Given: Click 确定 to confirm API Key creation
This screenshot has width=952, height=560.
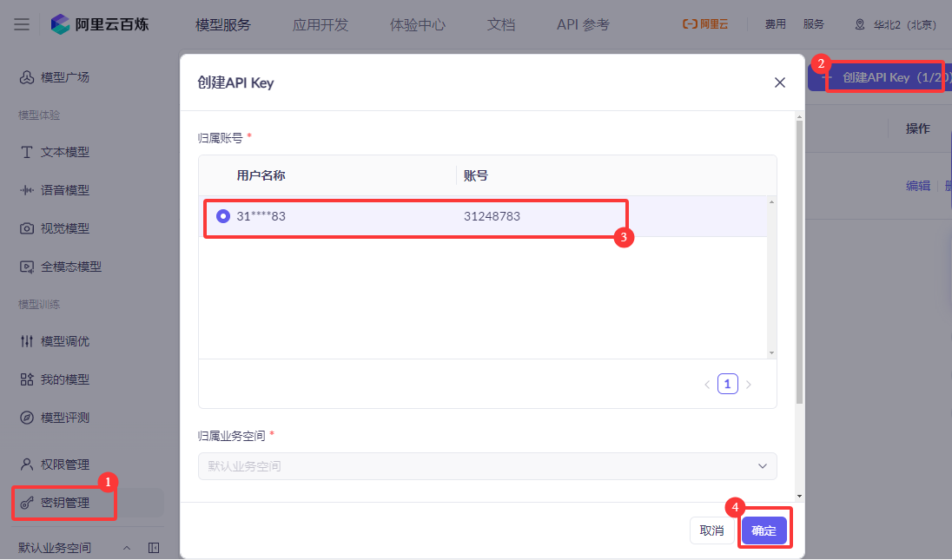Looking at the screenshot, I should click(764, 530).
